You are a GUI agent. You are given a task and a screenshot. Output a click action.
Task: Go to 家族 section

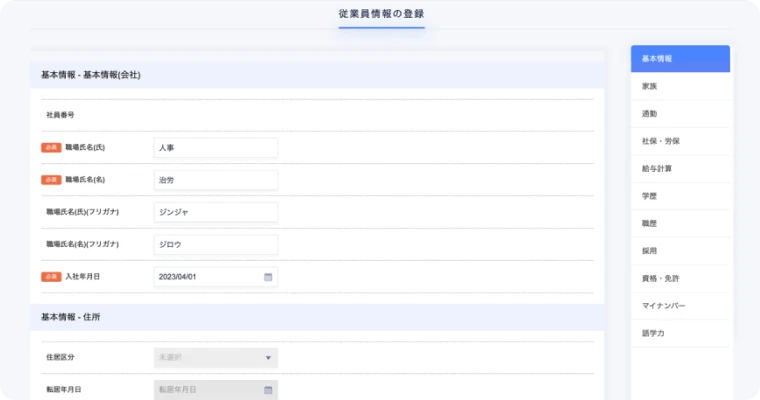680,87
